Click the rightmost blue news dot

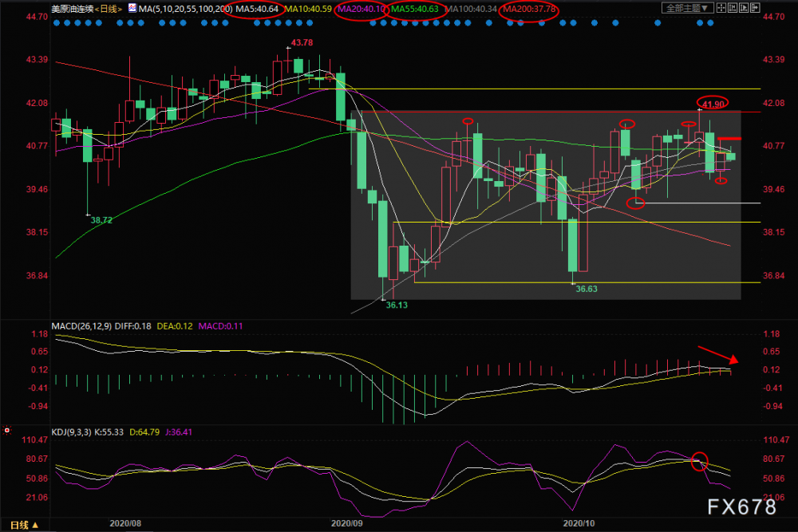(710, 23)
